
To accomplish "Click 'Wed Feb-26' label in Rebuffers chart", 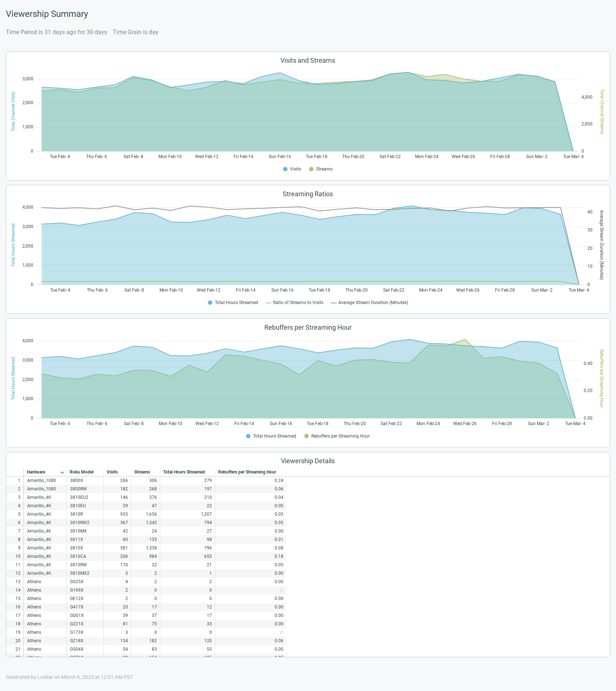I will [x=465, y=424].
